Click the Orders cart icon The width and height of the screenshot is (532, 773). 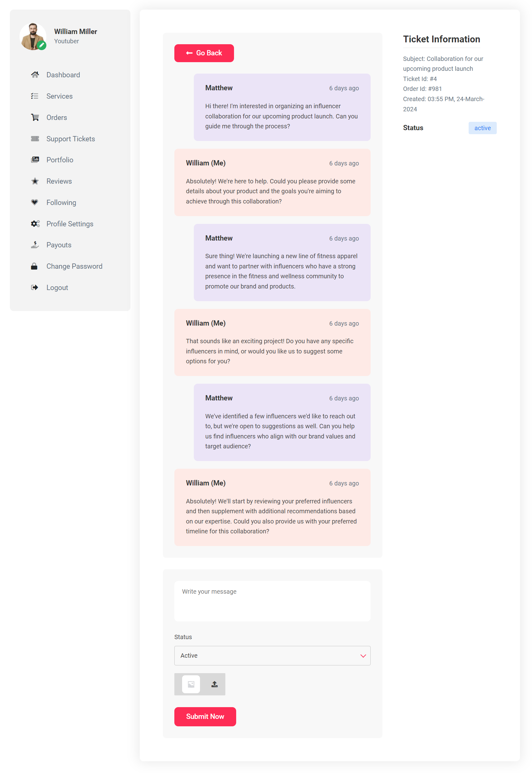coord(35,117)
